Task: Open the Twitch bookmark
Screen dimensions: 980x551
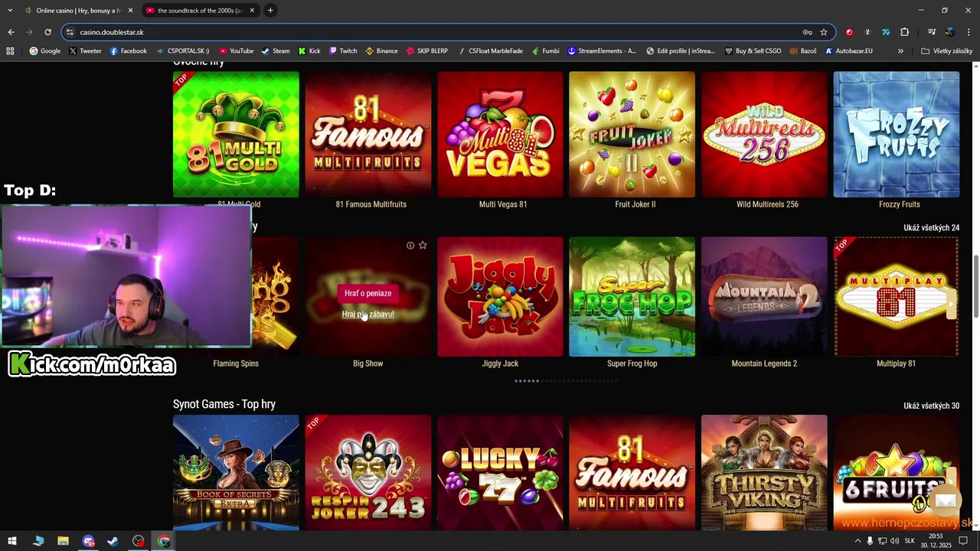Action: 342,51
